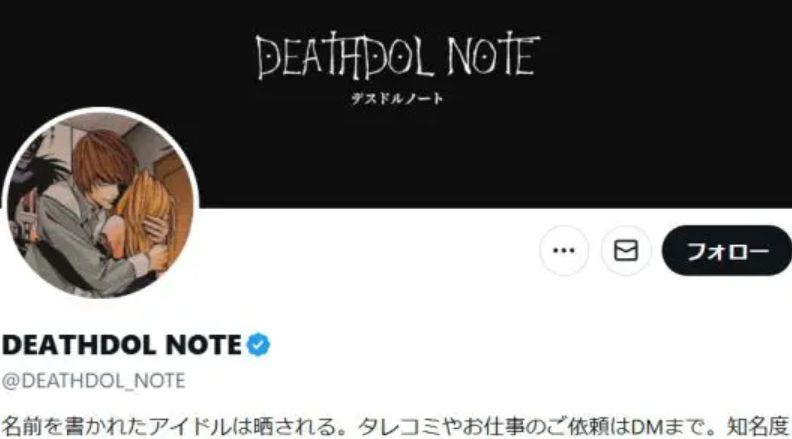Follow the account with フォロー button
The width and height of the screenshot is (792, 439).
(727, 251)
